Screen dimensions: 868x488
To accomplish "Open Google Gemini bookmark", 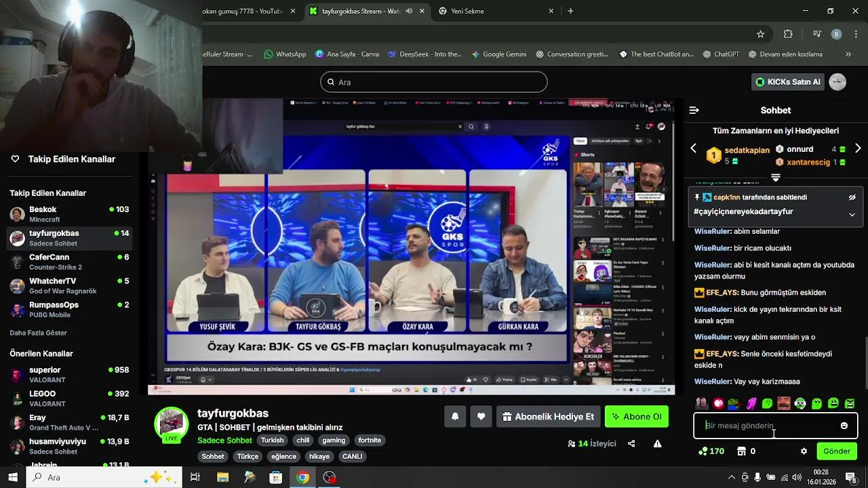I will tap(498, 54).
